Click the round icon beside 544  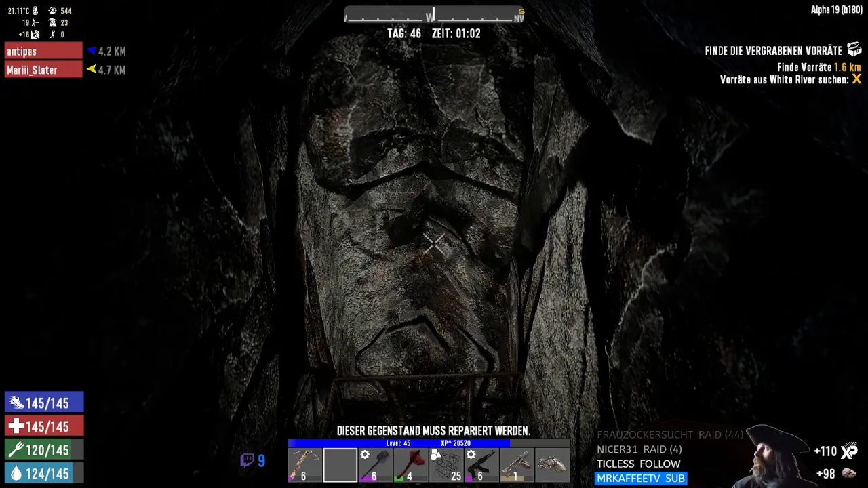[x=52, y=11]
